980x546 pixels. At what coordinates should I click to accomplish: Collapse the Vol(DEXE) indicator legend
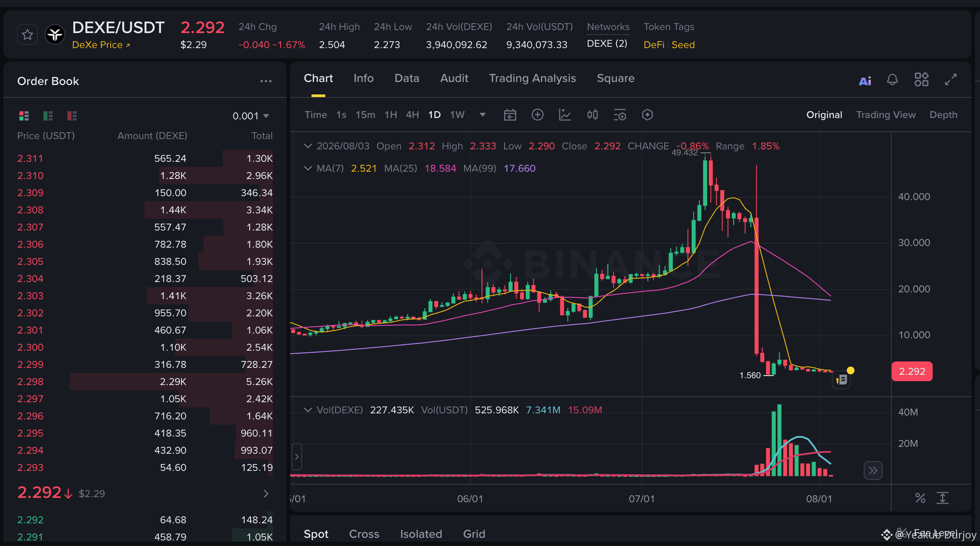[308, 410]
